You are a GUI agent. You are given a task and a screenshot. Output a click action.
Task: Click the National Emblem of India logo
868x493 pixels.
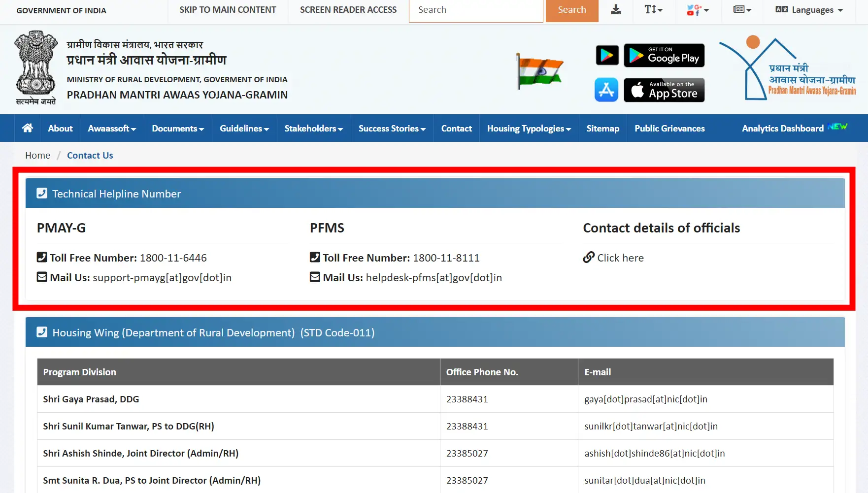pos(36,68)
